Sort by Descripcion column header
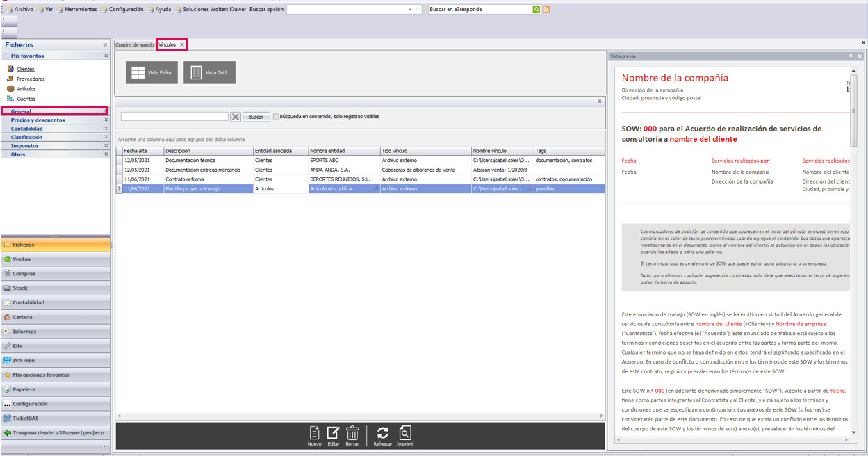868x456 pixels. (208, 151)
